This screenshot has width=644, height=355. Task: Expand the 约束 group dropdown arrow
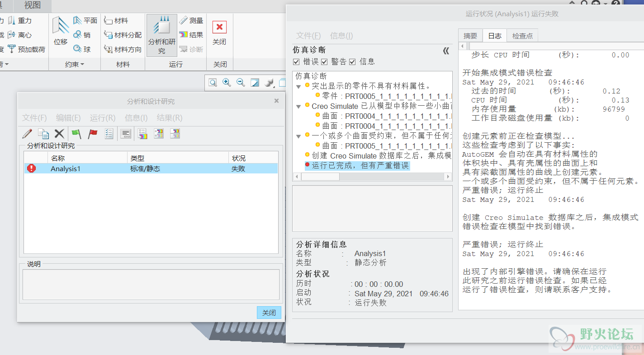82,65
